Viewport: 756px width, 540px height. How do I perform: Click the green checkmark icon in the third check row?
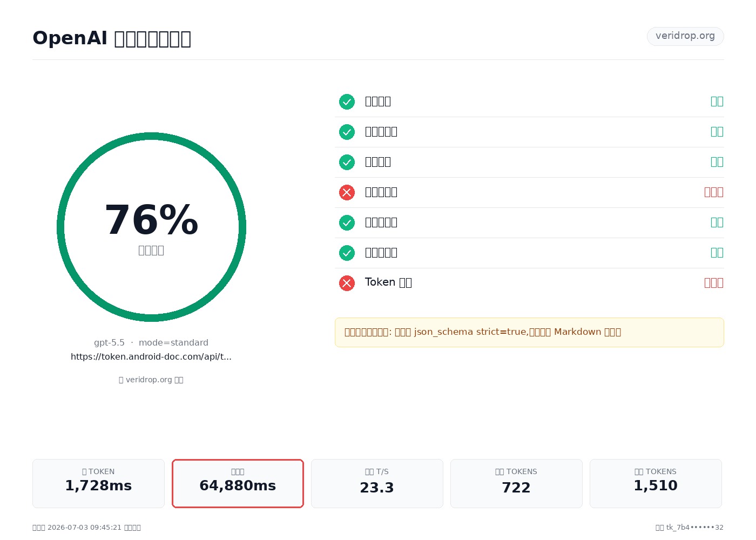(x=347, y=162)
